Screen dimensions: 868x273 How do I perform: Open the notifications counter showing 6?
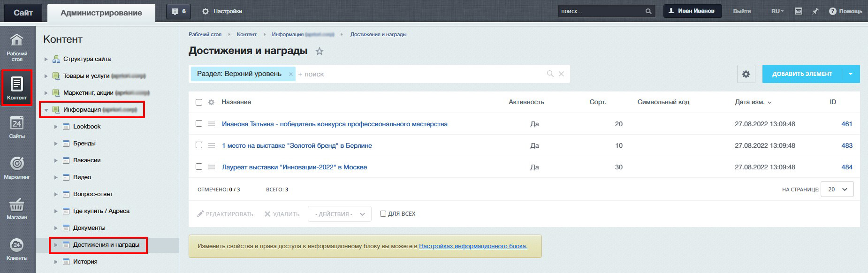(x=178, y=11)
